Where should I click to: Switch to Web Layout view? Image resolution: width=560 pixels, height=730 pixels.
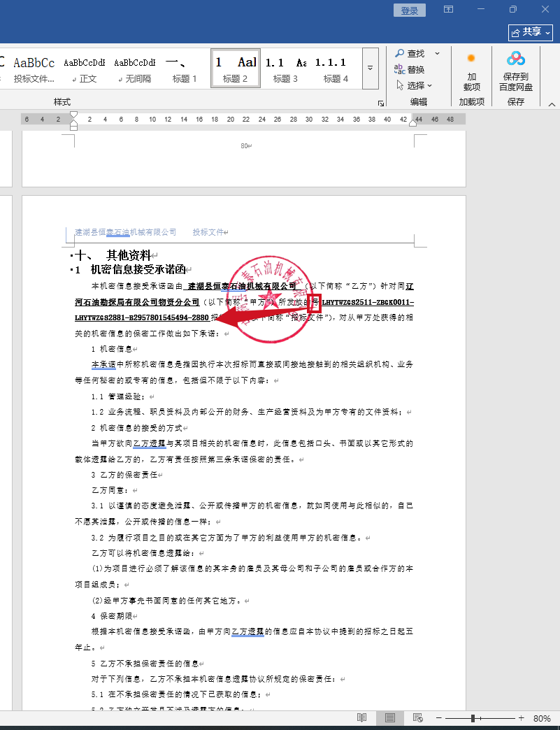pyautogui.click(x=417, y=718)
